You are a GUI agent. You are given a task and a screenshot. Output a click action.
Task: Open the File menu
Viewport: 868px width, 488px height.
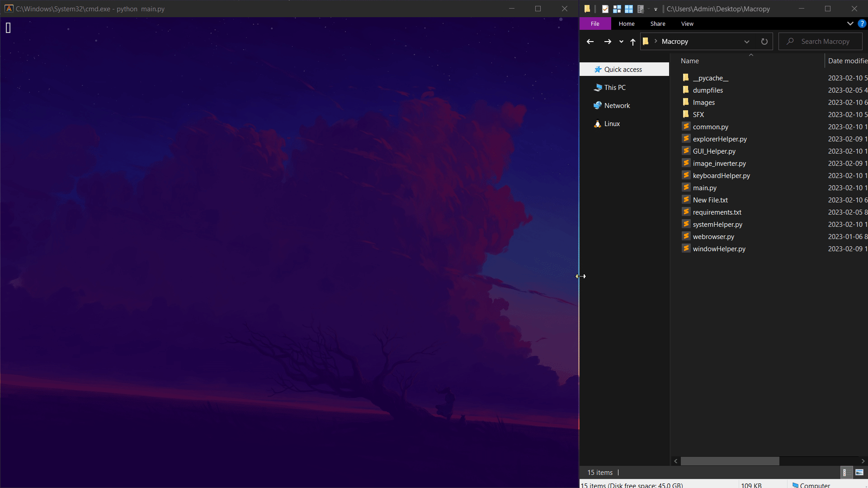[x=595, y=23]
